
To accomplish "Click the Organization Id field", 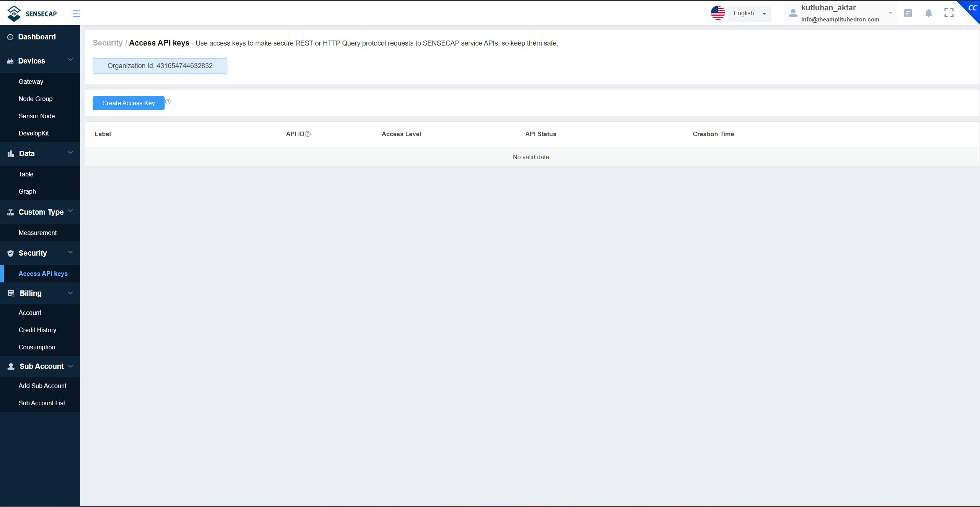I will coord(160,65).
